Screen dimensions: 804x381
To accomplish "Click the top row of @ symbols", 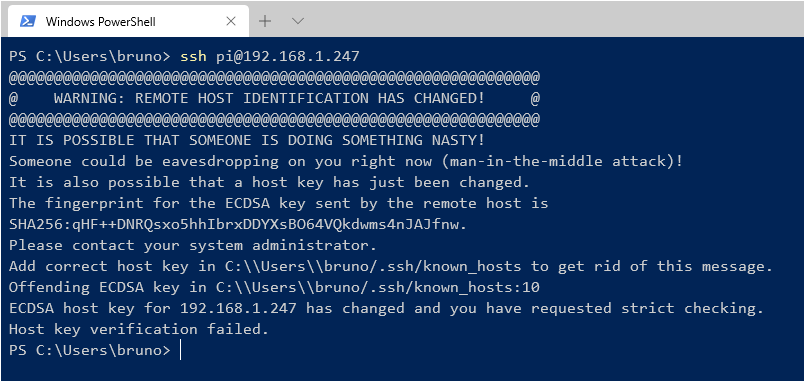I will [274, 77].
